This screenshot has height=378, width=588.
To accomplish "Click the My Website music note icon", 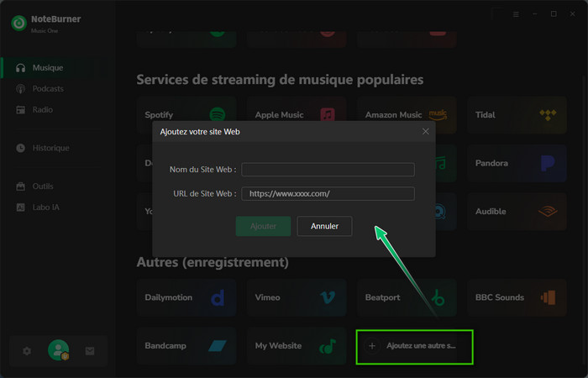I will click(x=328, y=346).
